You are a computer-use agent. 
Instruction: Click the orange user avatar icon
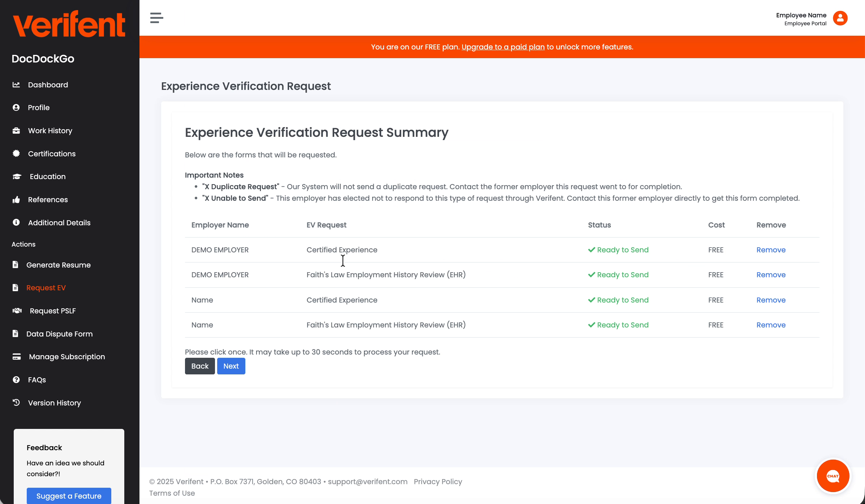point(840,18)
